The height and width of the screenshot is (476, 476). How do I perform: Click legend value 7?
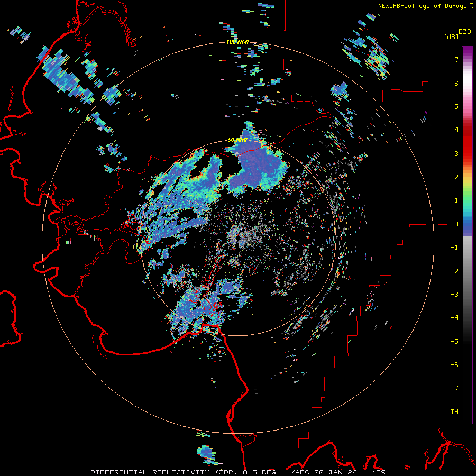pyautogui.click(x=456, y=59)
